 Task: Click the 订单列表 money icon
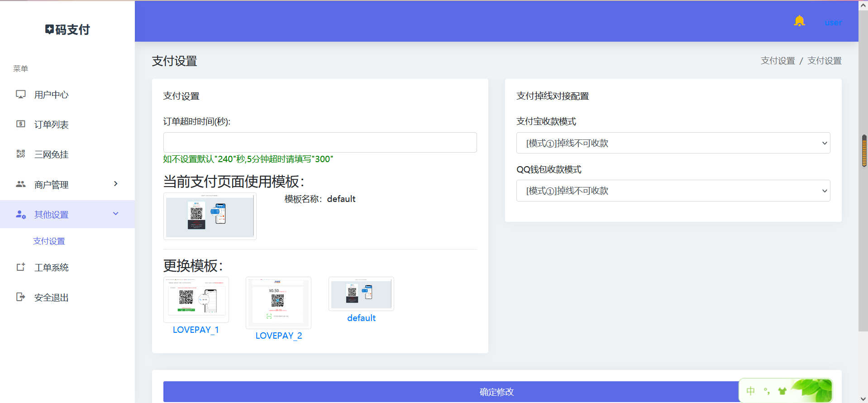21,124
